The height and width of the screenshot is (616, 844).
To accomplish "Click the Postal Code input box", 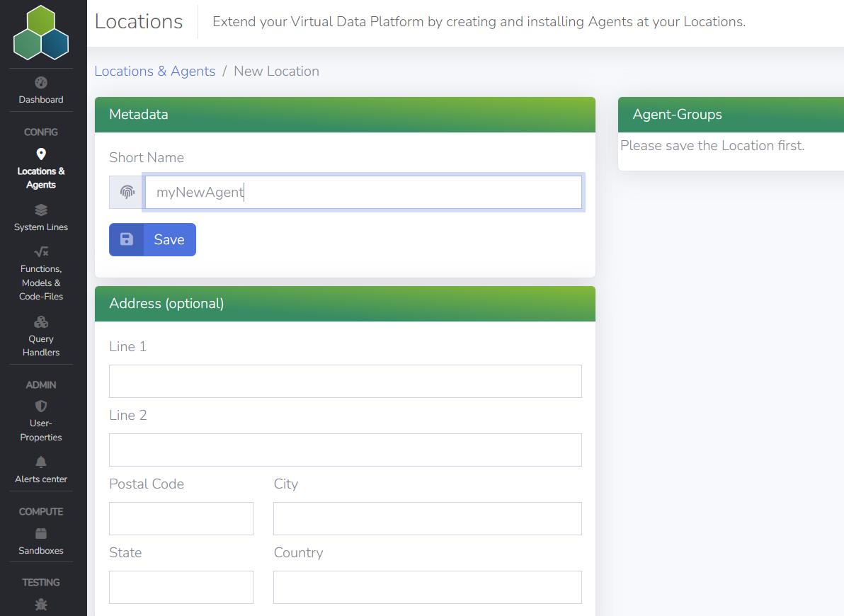I will click(181, 519).
